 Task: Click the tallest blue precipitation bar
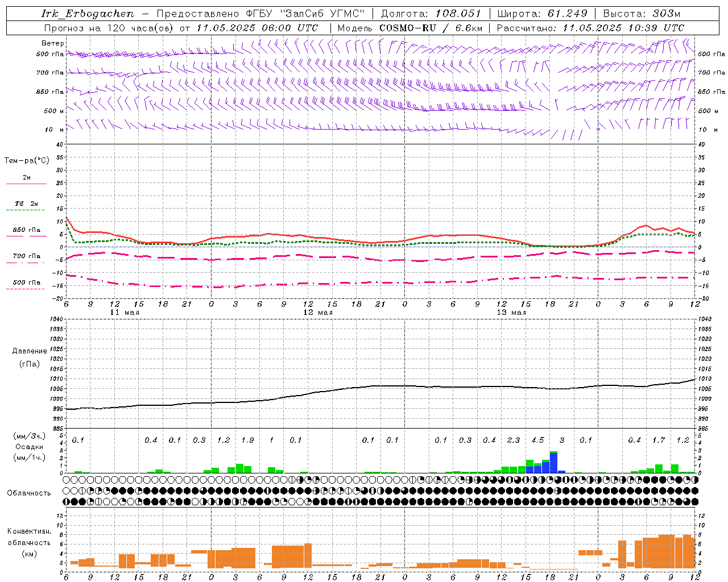553,463
